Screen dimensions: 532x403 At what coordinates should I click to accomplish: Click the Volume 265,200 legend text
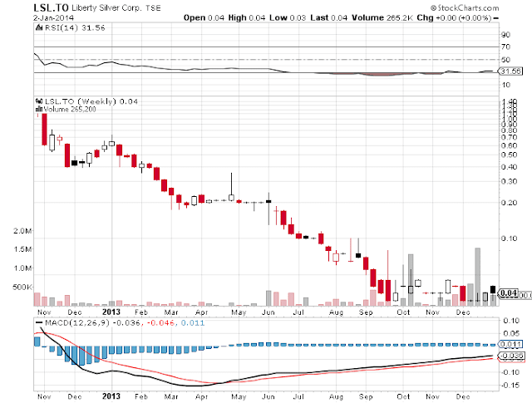70,109
